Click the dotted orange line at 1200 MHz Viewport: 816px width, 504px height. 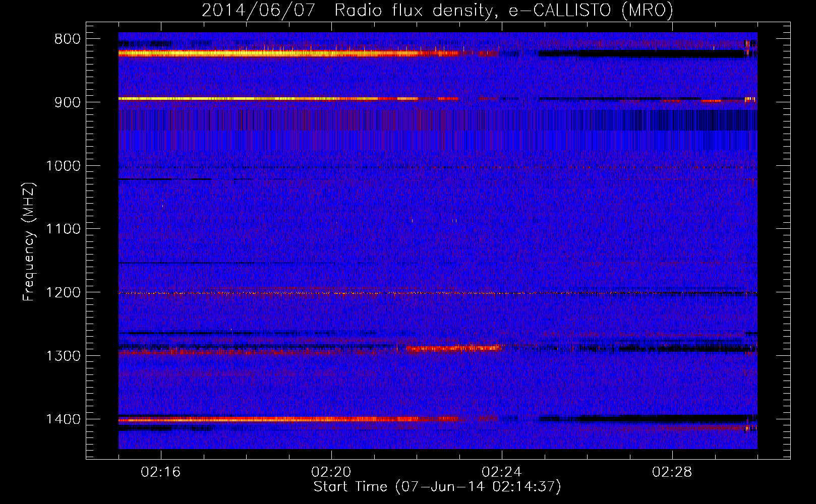[438, 293]
